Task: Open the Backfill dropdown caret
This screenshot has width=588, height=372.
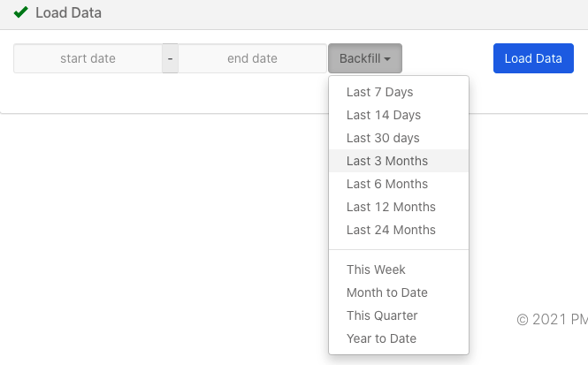Action: point(387,59)
